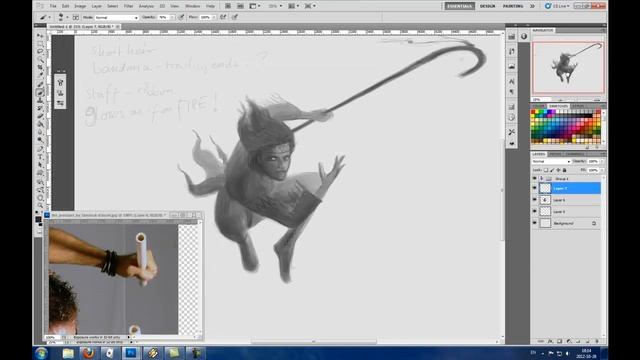Image resolution: width=640 pixels, height=360 pixels.
Task: Click the Navigator preview thumbnail
Action: (568, 67)
